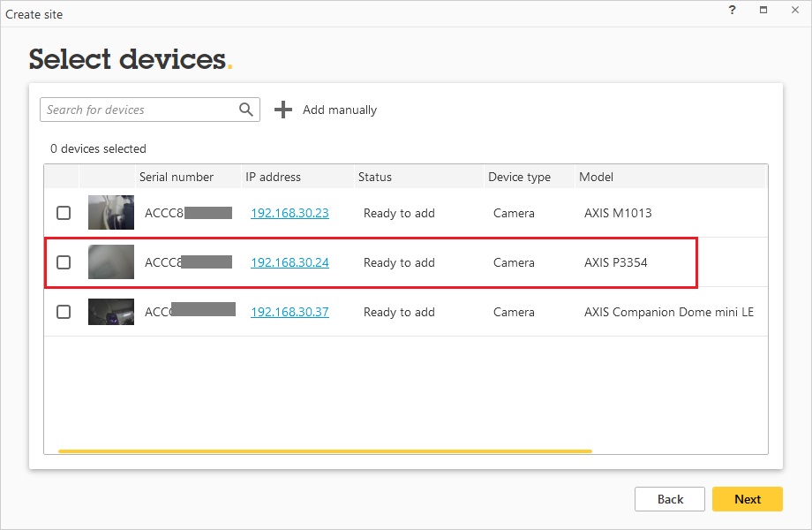Tick the Companion Dome mini LE checkbox

pyautogui.click(x=64, y=312)
